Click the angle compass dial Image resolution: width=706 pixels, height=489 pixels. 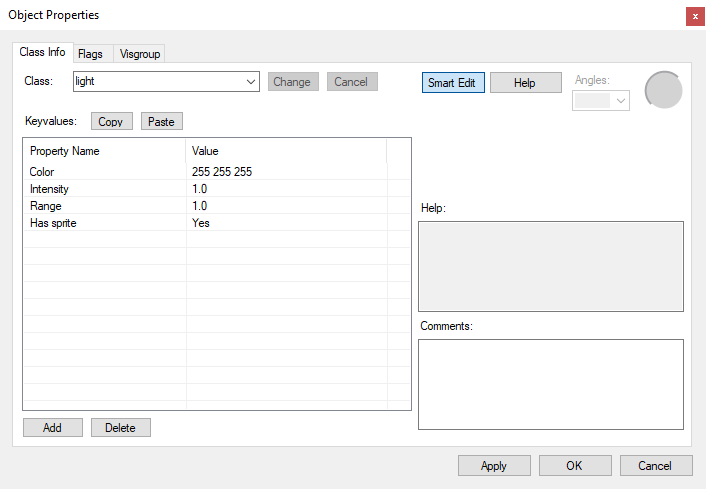(x=663, y=90)
